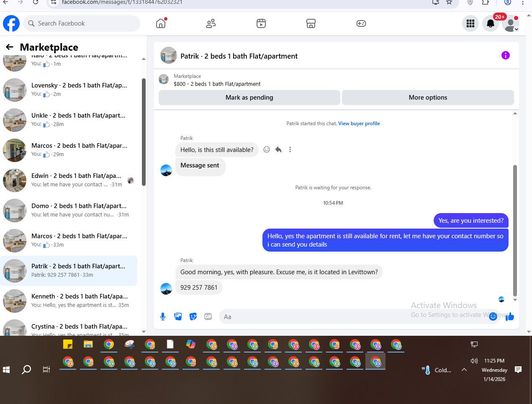Open Sticky Notes from the taskbar
This screenshot has width=532, height=404.
[x=68, y=344]
